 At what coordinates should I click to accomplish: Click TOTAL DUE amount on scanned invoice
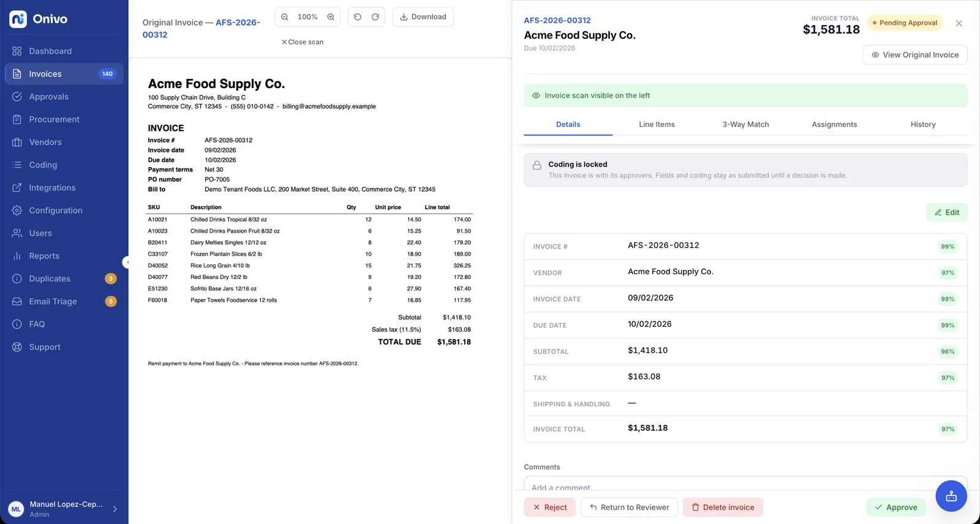pyautogui.click(x=454, y=342)
